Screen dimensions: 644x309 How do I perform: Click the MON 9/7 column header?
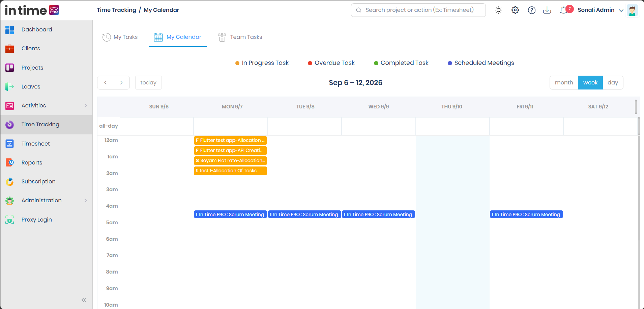(x=232, y=107)
